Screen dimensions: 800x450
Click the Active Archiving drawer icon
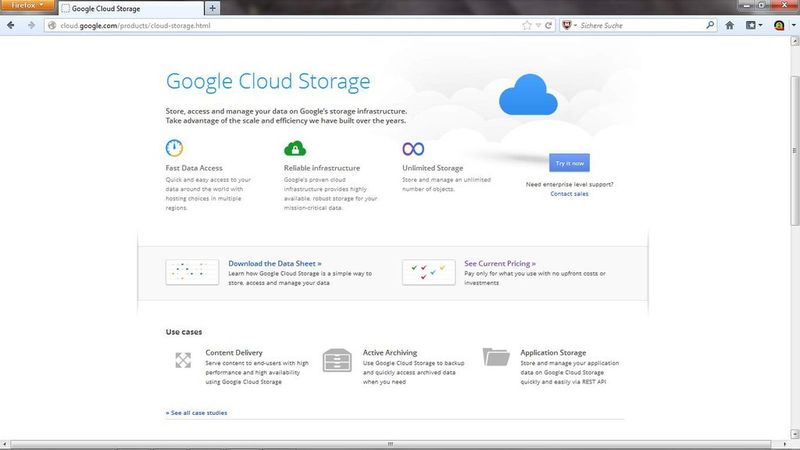tap(337, 360)
